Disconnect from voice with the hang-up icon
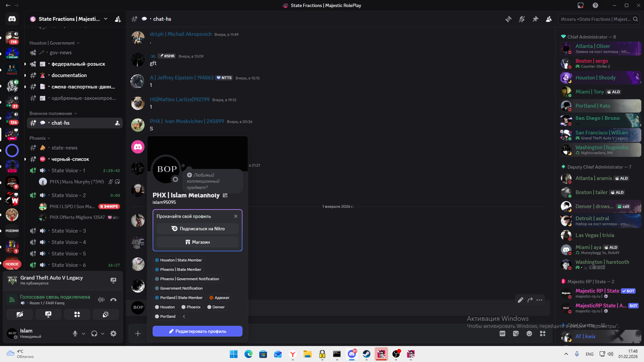This screenshot has width=644, height=362. [x=113, y=300]
